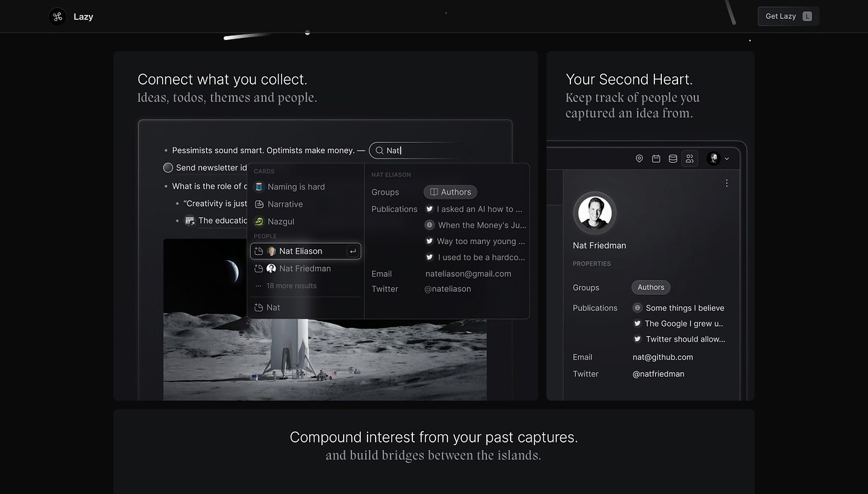Open the calendar icon view
This screenshot has height=494, width=868.
click(656, 159)
